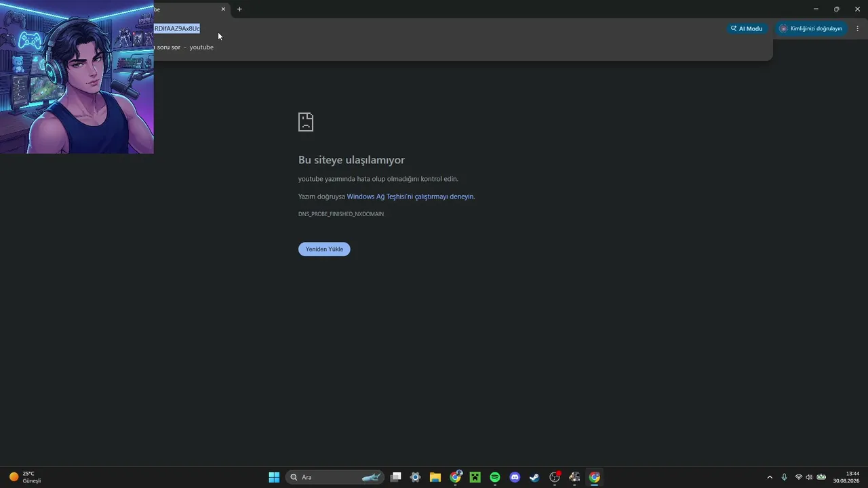
Task: Open Spotify from the taskbar
Action: tap(495, 477)
